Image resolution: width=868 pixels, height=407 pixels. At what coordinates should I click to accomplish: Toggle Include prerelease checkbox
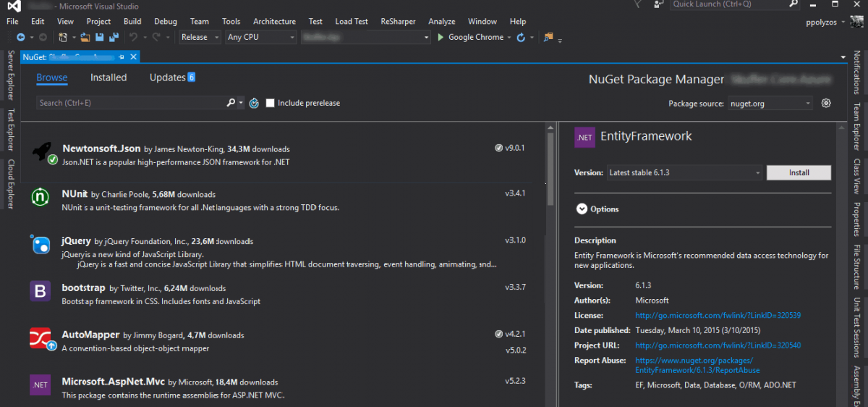(x=270, y=103)
